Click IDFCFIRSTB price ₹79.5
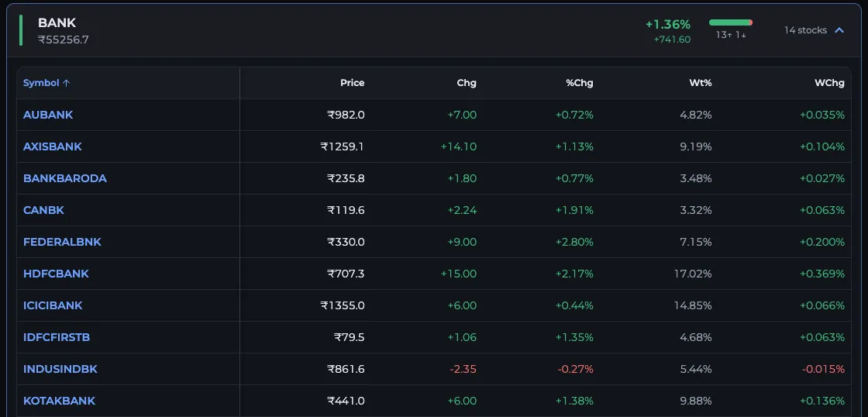868x417 pixels. [350, 337]
